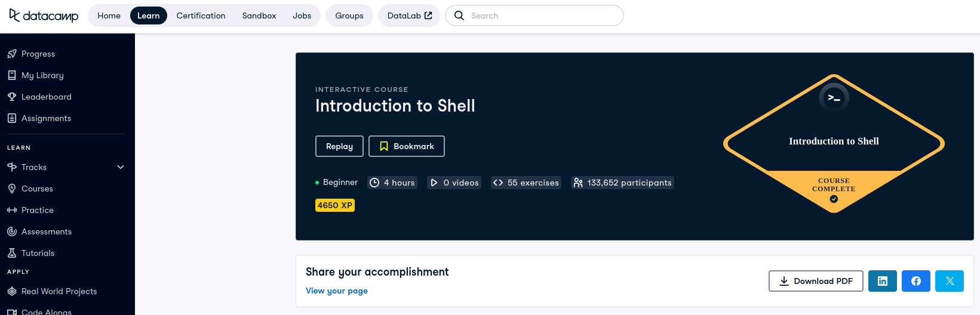Share accomplishment on Facebook
Image resolution: width=980 pixels, height=315 pixels.
click(x=916, y=281)
